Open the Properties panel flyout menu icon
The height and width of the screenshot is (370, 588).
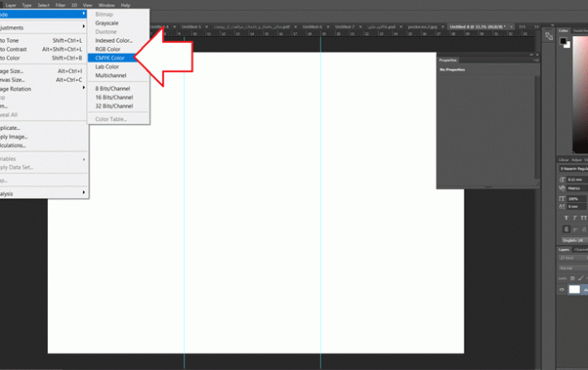pyautogui.click(x=536, y=60)
